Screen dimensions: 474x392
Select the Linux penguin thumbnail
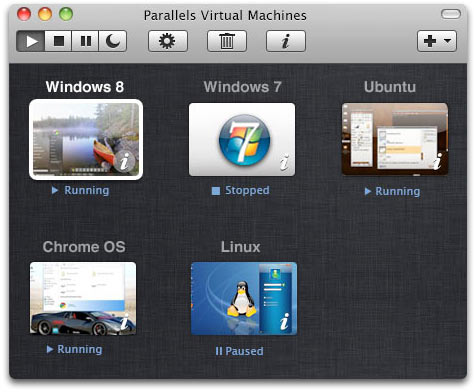(x=244, y=298)
